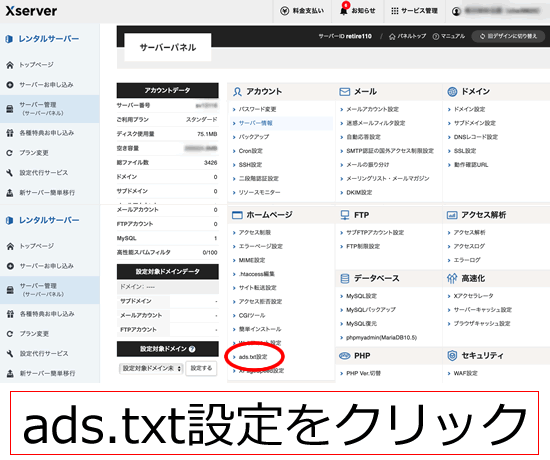Click upper sidebar トップページ house icon

tap(10, 65)
